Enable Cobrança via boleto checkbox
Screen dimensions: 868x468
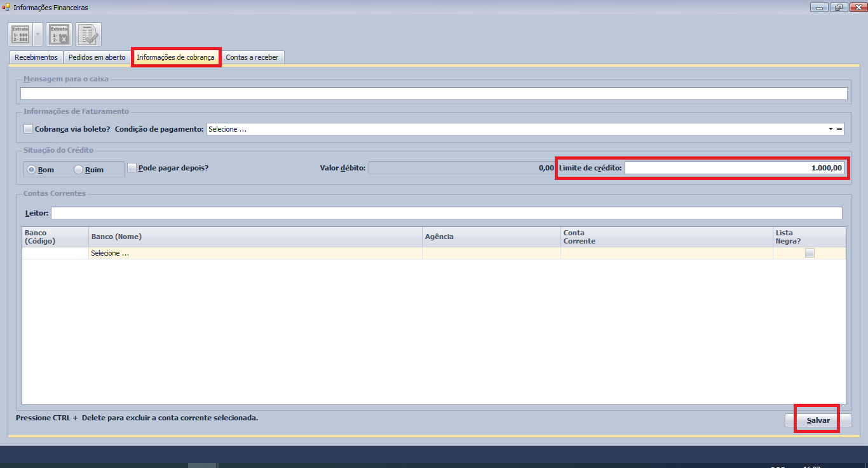(x=28, y=129)
